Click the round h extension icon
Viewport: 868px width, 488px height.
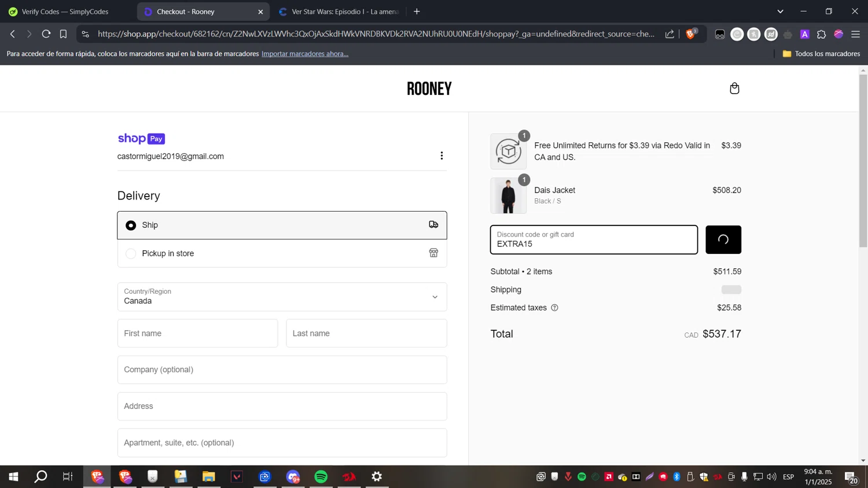[x=753, y=35]
